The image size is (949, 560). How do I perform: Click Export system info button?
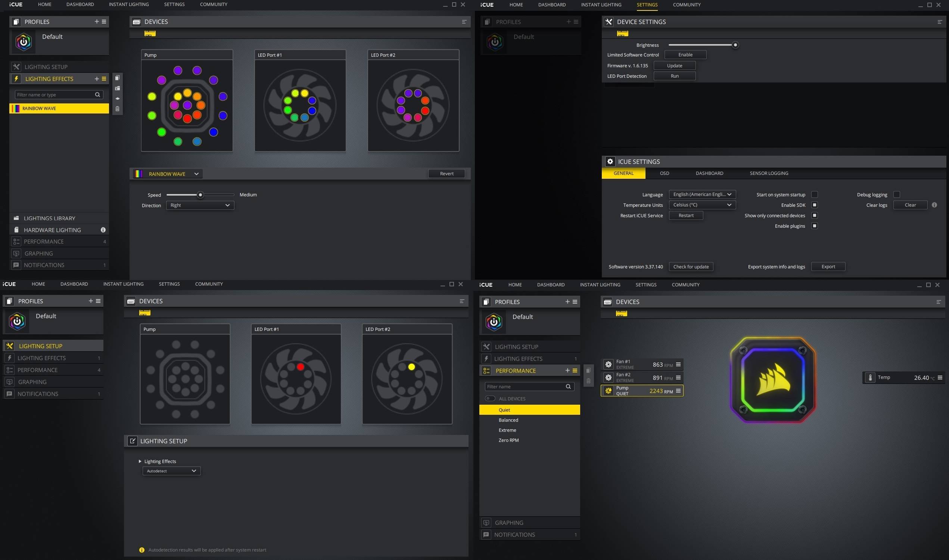[828, 267]
